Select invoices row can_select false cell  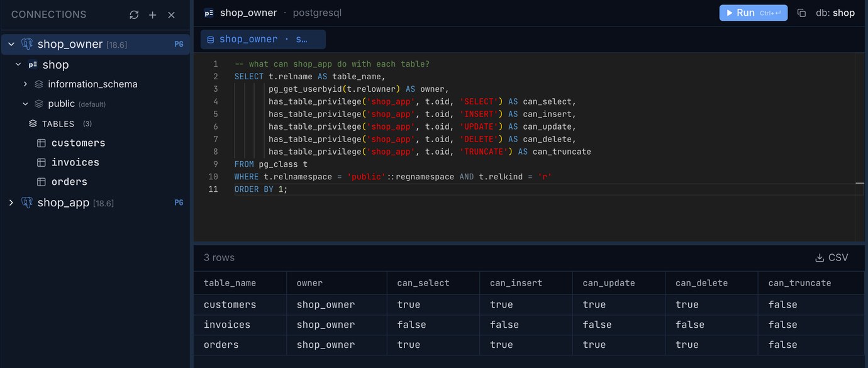point(433,325)
